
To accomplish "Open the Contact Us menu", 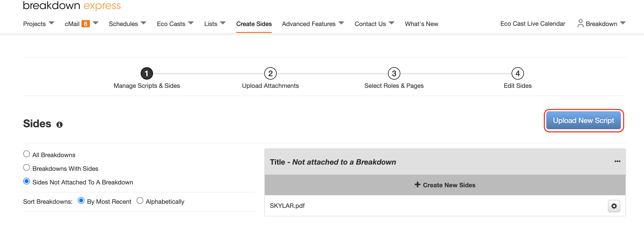I will pyautogui.click(x=370, y=24).
